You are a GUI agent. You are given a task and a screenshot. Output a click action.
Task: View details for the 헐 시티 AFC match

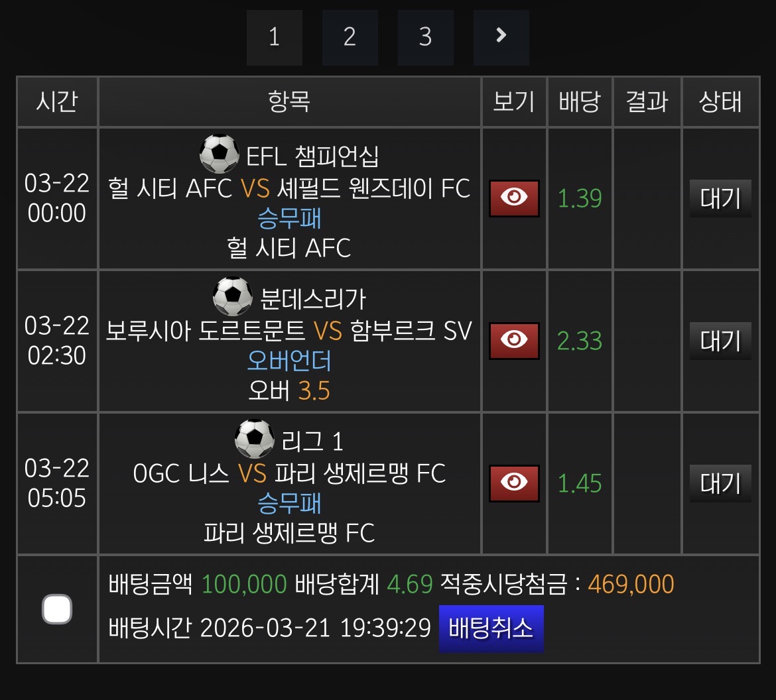[514, 198]
